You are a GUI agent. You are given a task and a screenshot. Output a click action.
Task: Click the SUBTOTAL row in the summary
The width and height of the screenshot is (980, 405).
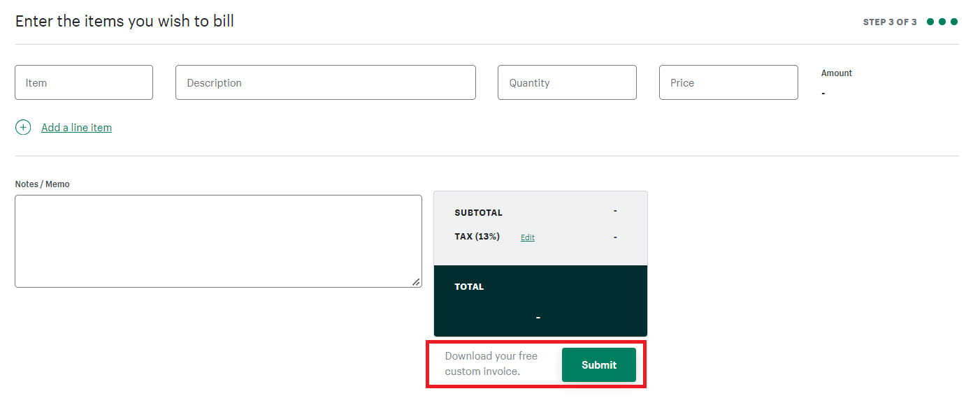point(540,212)
